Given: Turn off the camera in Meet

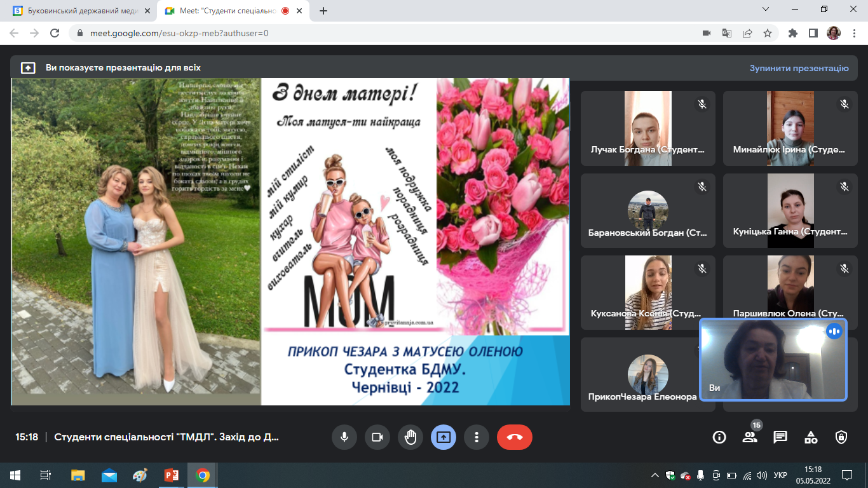Looking at the screenshot, I should pyautogui.click(x=377, y=437).
